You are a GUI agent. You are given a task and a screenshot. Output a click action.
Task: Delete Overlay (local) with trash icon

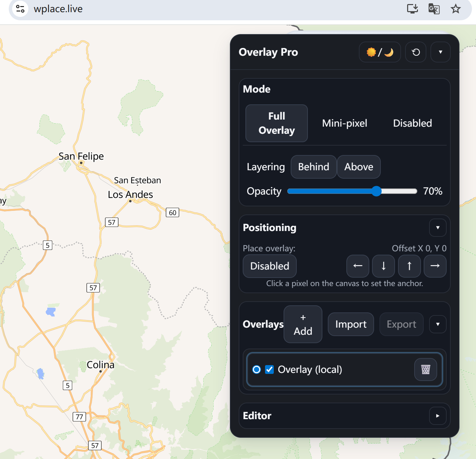pyautogui.click(x=425, y=369)
